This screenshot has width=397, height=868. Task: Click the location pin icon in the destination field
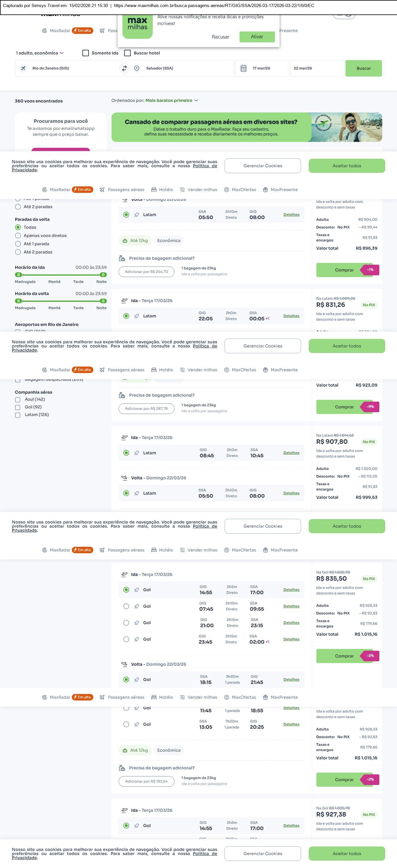click(x=137, y=68)
